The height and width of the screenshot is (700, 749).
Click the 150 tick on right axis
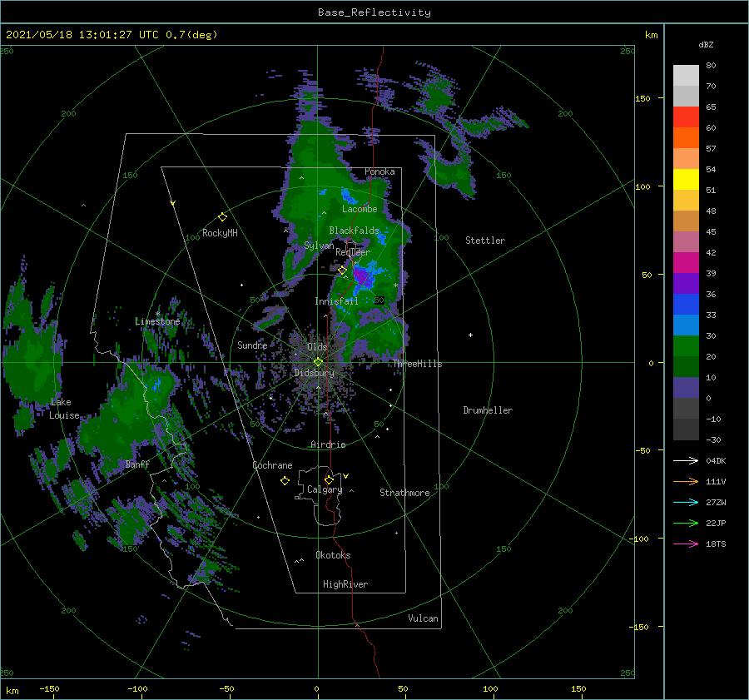click(642, 98)
